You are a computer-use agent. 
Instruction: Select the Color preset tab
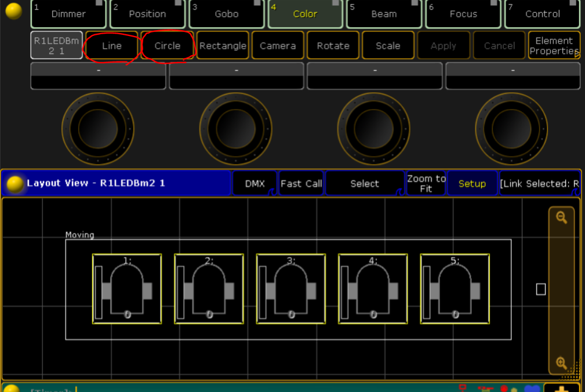[306, 14]
